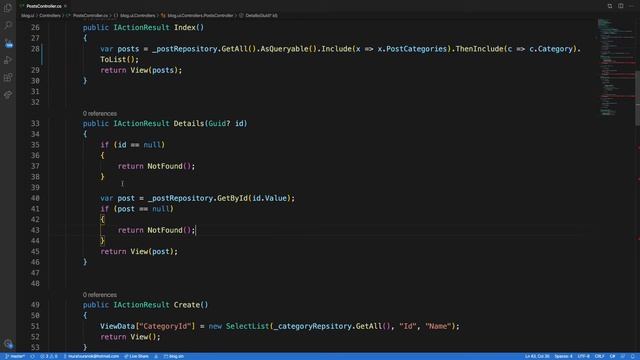The height and width of the screenshot is (360, 640).
Task: Click the "CategoryId" string on line 51
Action: pos(165,326)
